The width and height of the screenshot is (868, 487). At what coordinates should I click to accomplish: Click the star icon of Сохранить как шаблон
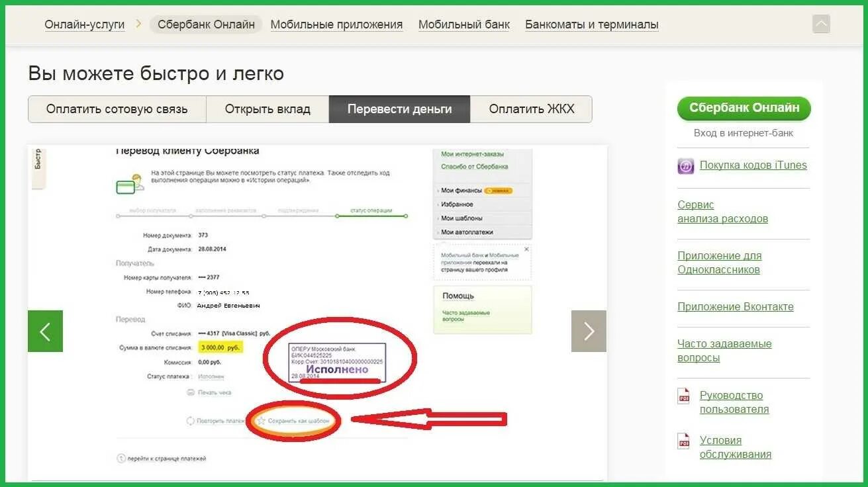pyautogui.click(x=262, y=420)
